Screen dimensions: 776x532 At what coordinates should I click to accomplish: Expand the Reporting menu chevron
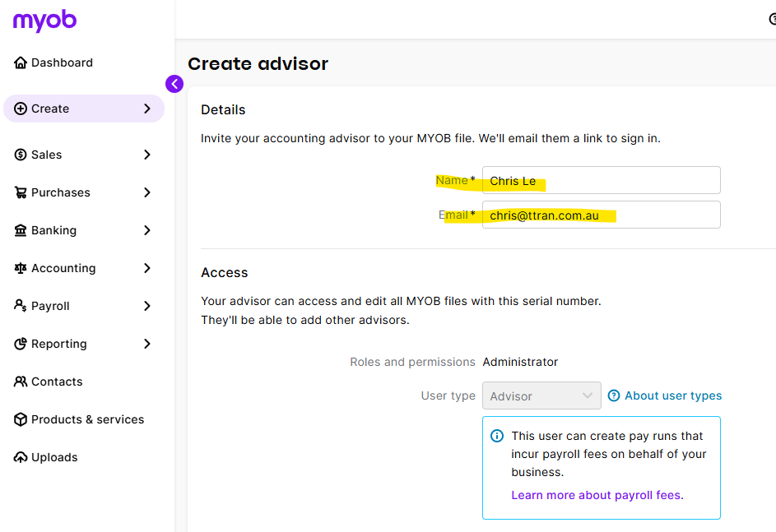(147, 344)
